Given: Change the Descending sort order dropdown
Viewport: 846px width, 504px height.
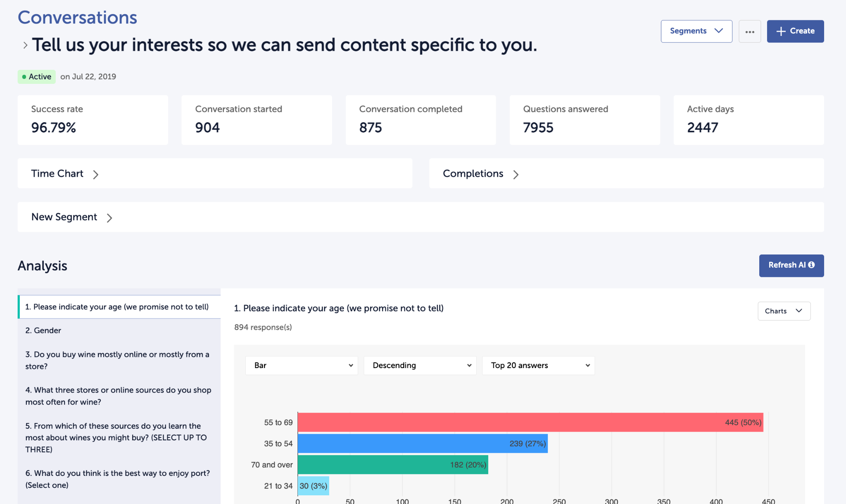Looking at the screenshot, I should pyautogui.click(x=420, y=366).
